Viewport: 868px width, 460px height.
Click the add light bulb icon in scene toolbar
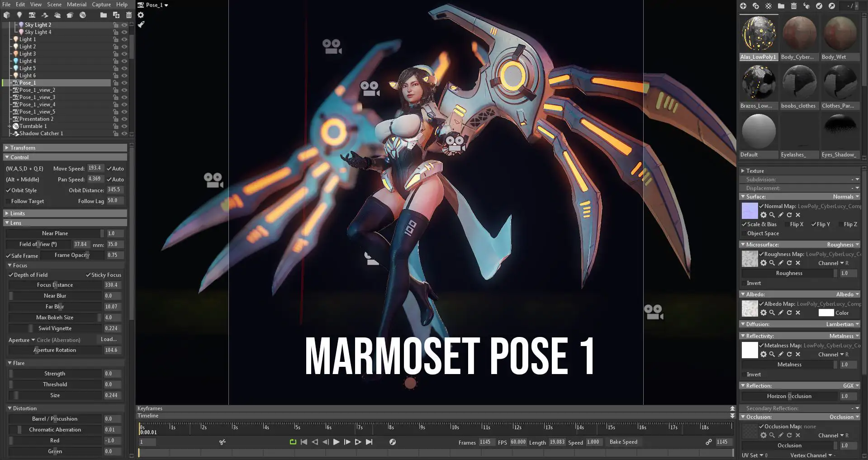click(x=19, y=15)
